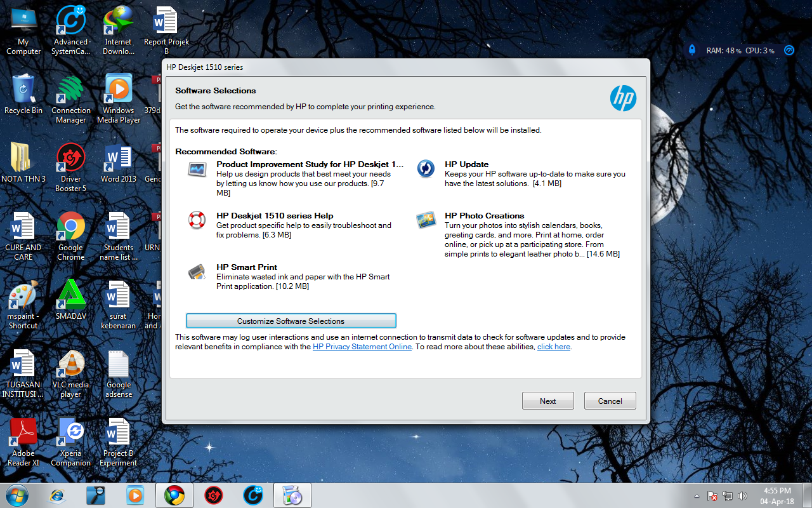This screenshot has height=508, width=812.
Task: Select the HP Deskjet 1510 Help lifebuoy icon
Action: tap(197, 220)
